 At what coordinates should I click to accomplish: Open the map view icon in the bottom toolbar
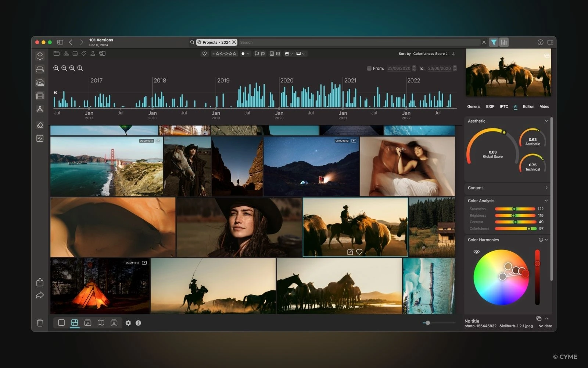point(101,323)
